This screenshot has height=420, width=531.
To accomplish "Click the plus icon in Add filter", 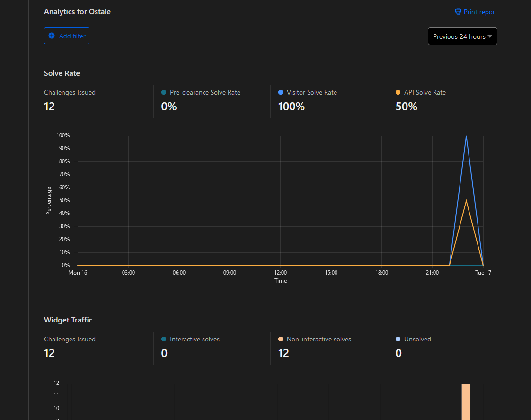I will tap(52, 36).
